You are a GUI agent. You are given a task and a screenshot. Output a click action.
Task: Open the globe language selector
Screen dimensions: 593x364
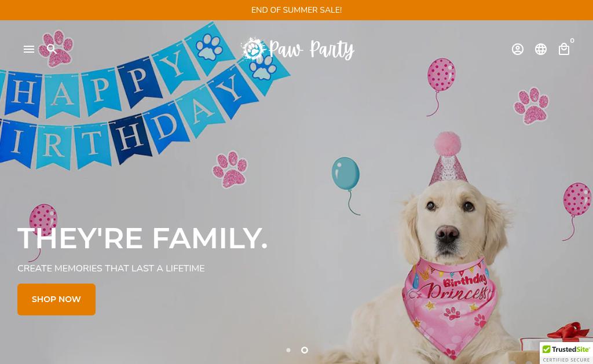pyautogui.click(x=540, y=49)
